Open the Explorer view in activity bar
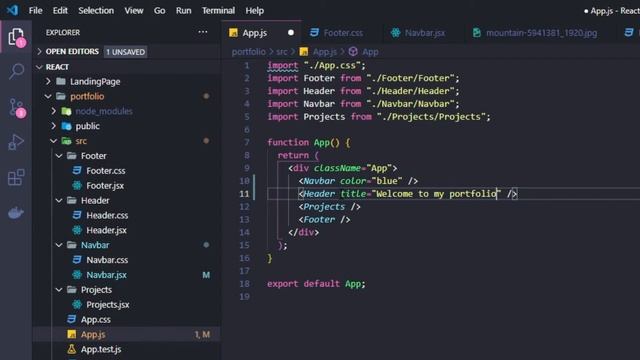The height and width of the screenshot is (360, 640). 16,37
